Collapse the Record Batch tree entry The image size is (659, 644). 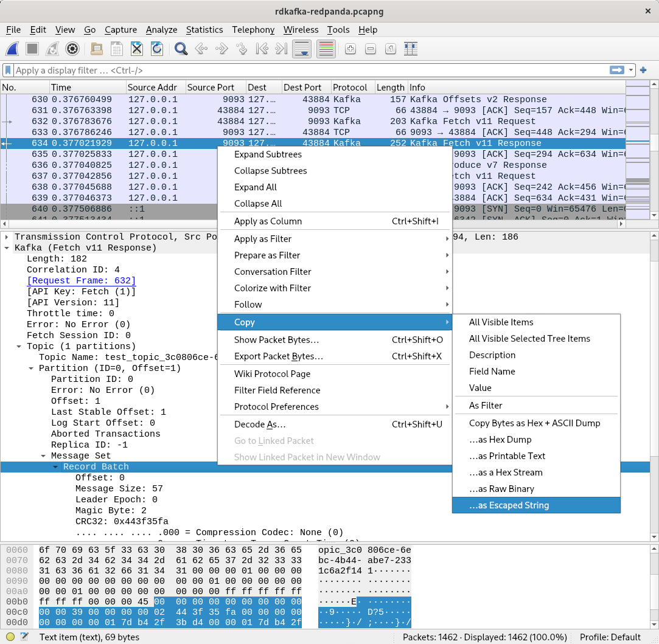tap(56, 466)
